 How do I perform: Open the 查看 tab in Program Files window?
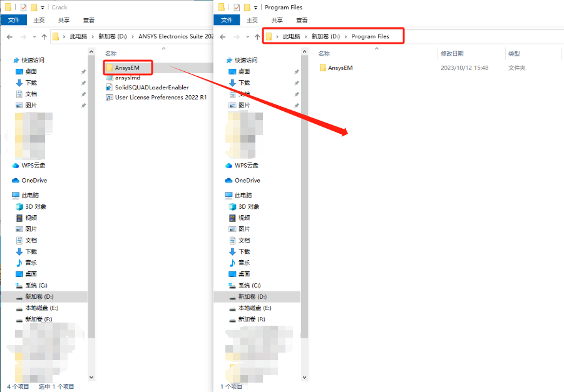coord(302,20)
